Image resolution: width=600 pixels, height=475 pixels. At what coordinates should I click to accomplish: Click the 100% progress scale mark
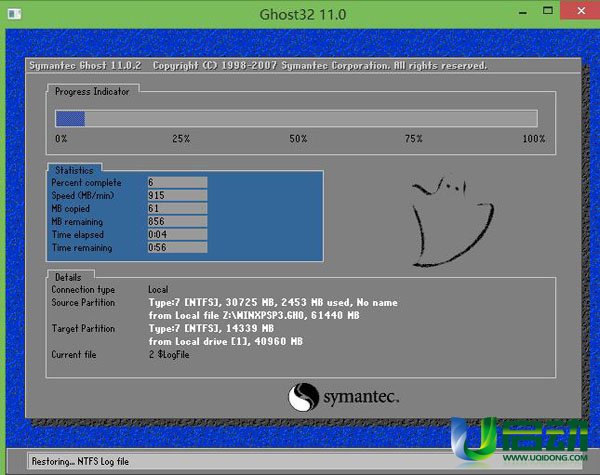pyautogui.click(x=534, y=139)
